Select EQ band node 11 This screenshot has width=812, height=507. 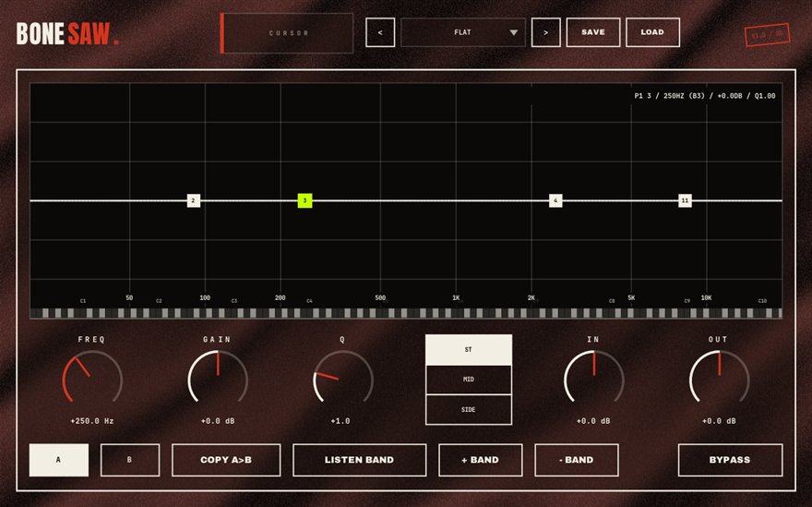(x=685, y=200)
